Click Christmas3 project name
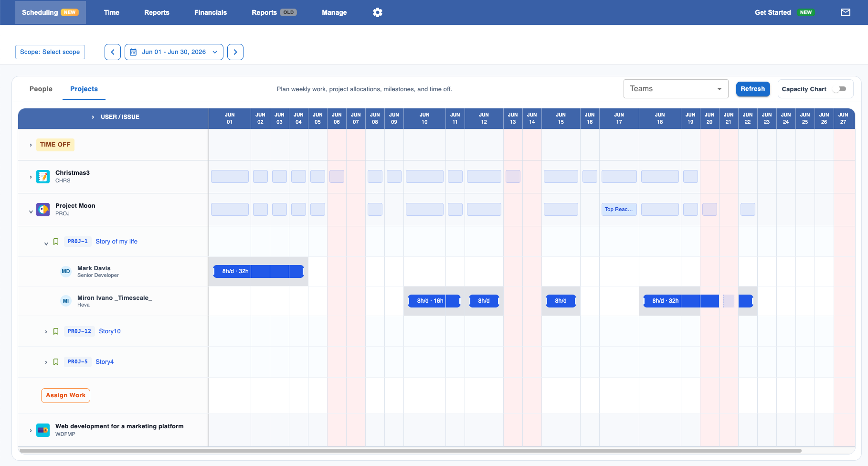 click(73, 173)
